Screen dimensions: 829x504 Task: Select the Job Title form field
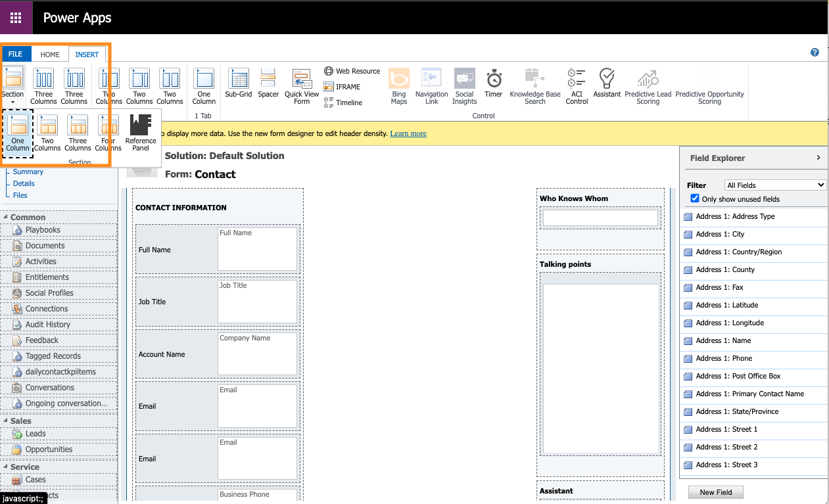coord(218,302)
